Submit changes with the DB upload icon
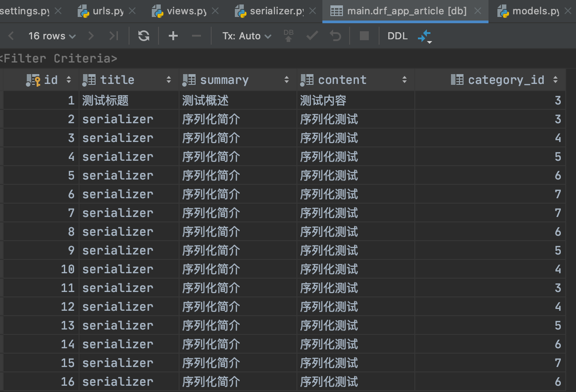576x392 pixels. coord(288,36)
